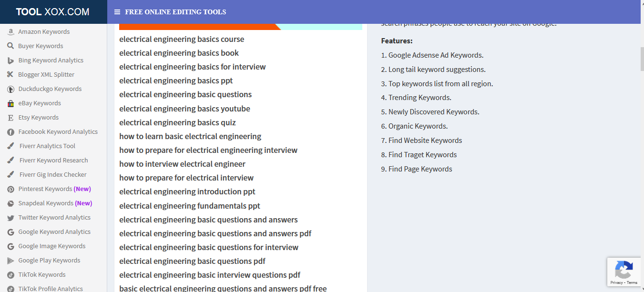Click 'electrical engineering basic questions pdf' keyword
Screen dimensions: 644x292
pos(192,261)
